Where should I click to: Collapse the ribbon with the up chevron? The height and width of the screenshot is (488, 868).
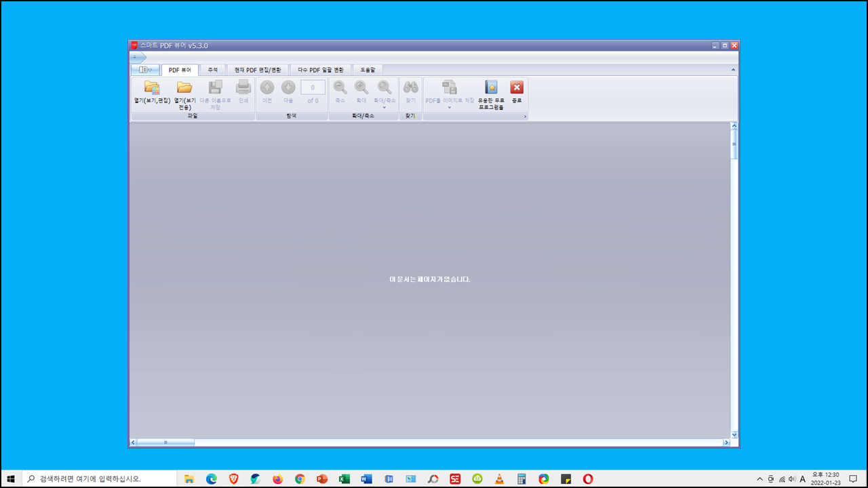tap(733, 70)
